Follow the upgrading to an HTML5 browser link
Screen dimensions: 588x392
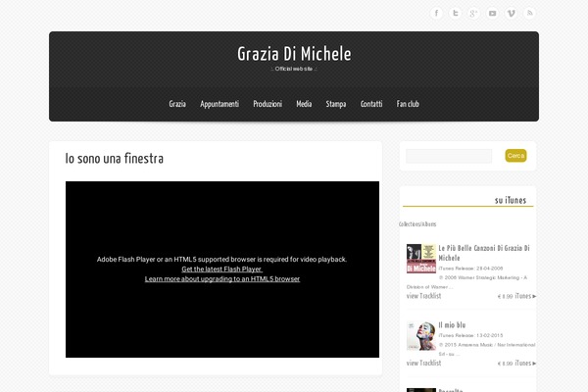point(222,278)
